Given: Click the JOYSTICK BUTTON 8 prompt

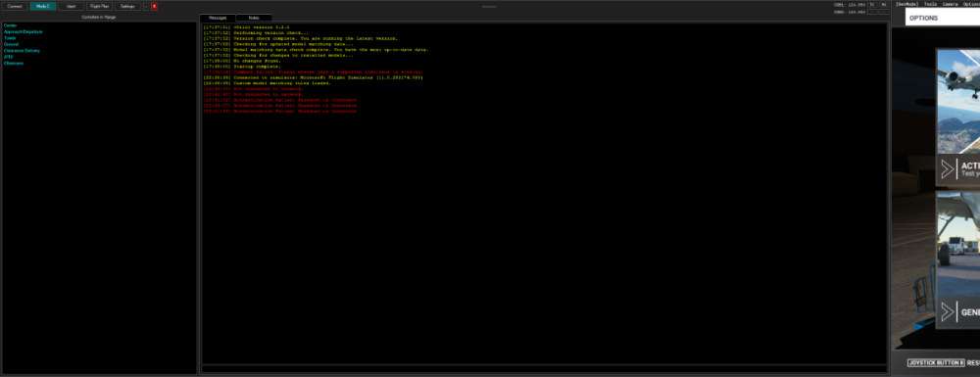Looking at the screenshot, I should [936, 362].
